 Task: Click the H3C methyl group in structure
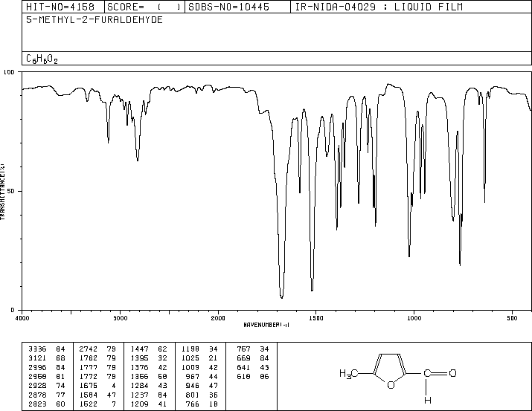[x=348, y=374]
